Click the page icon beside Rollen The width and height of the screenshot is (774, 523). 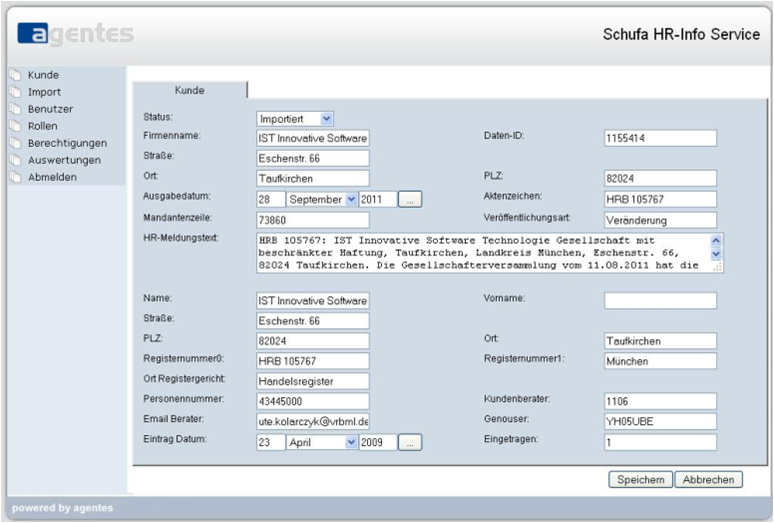15,126
